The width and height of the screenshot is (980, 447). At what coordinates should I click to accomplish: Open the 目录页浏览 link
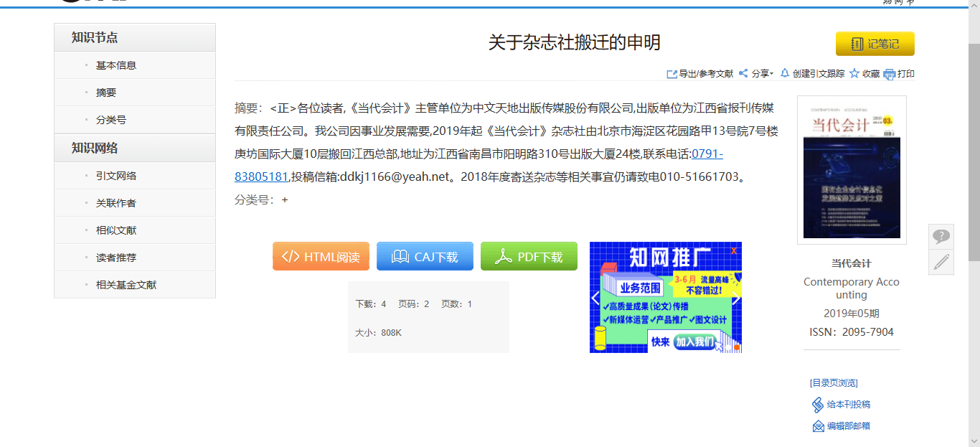pyautogui.click(x=834, y=383)
